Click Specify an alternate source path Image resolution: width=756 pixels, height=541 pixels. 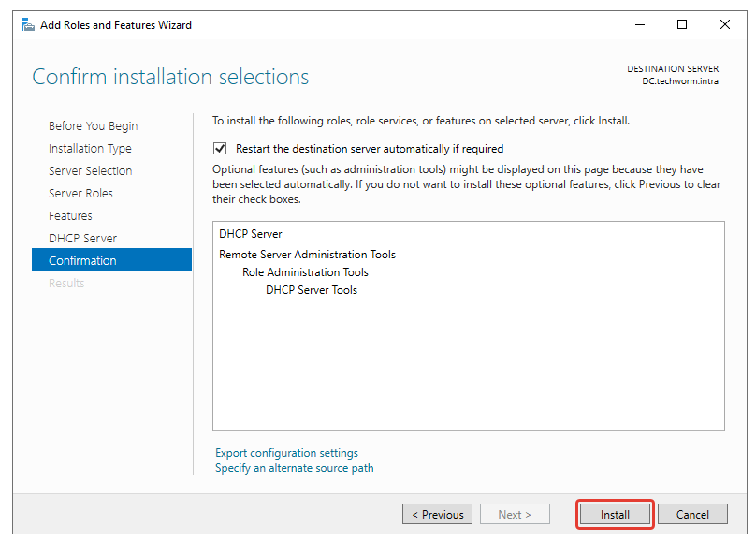coord(294,468)
